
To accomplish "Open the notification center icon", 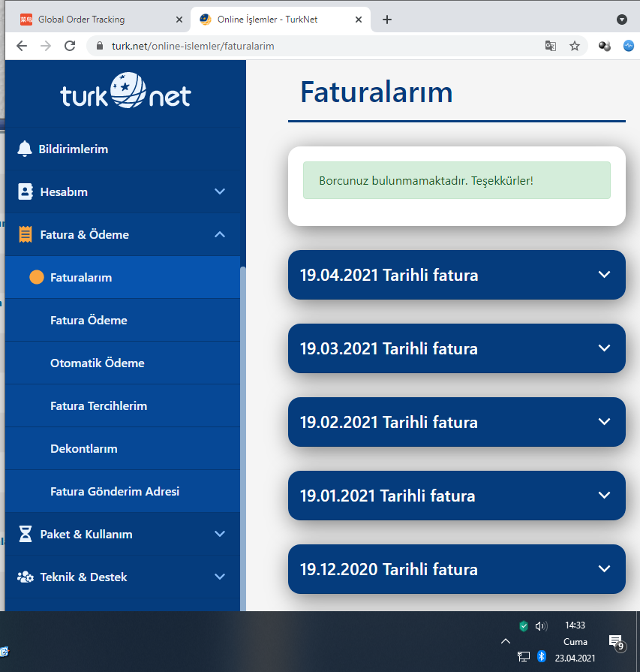I will pyautogui.click(x=617, y=643).
